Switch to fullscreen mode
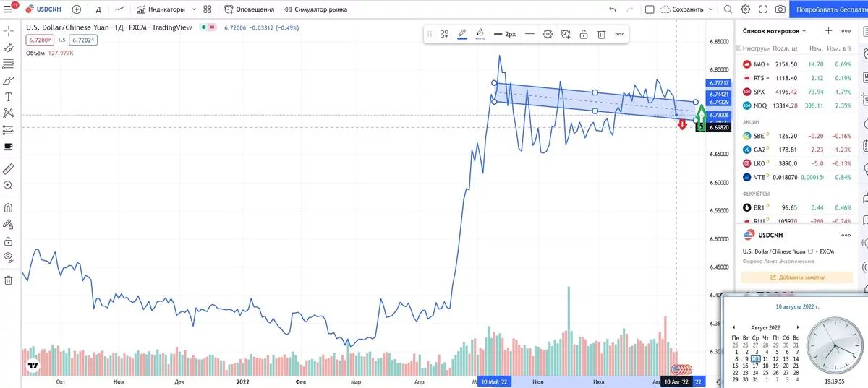This screenshot has height=388, width=868. tap(762, 9)
